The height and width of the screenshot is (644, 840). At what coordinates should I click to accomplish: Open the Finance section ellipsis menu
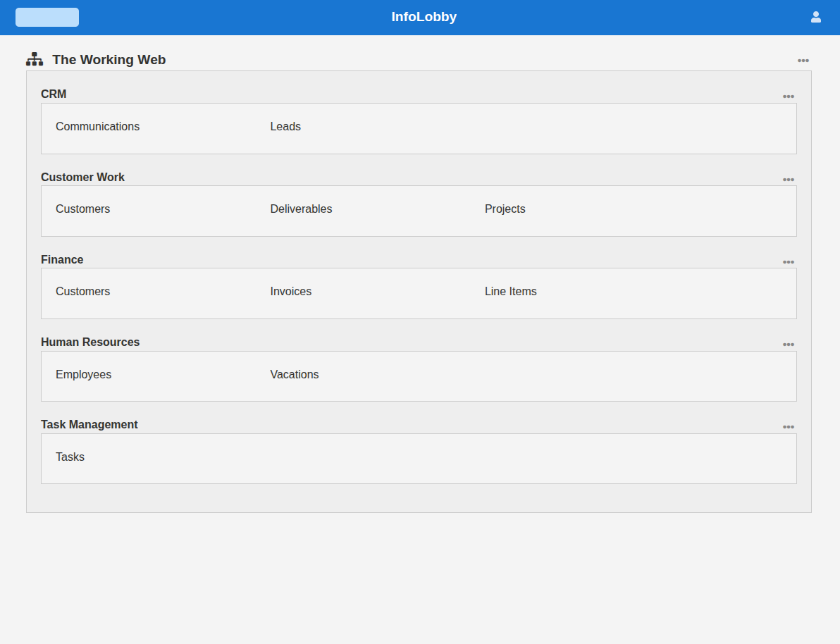(788, 262)
